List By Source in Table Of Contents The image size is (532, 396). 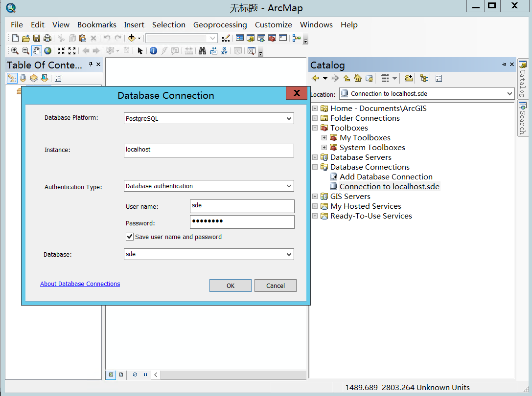(23, 78)
